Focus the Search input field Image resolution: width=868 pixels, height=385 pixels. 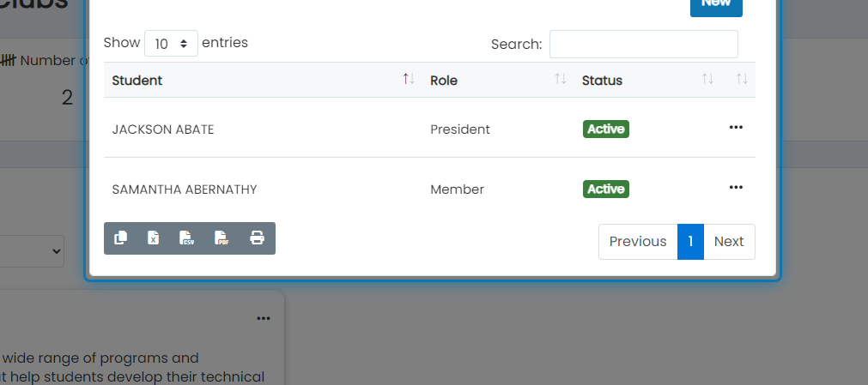click(x=643, y=45)
